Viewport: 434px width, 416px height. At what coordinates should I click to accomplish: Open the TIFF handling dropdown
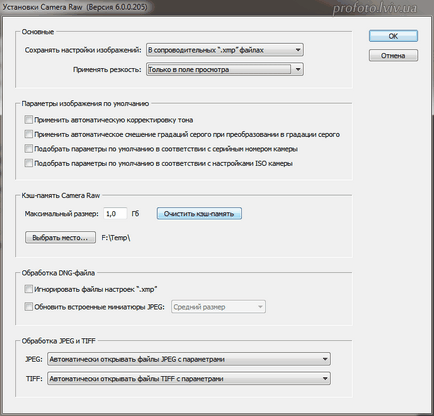click(x=189, y=379)
